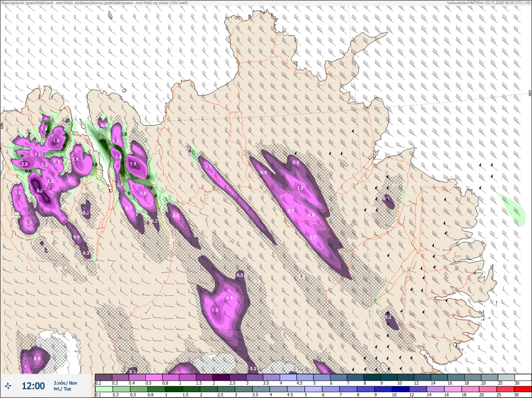Select the 12:00 forecast time label
Viewport: 532px width, 398px height.
(33, 386)
